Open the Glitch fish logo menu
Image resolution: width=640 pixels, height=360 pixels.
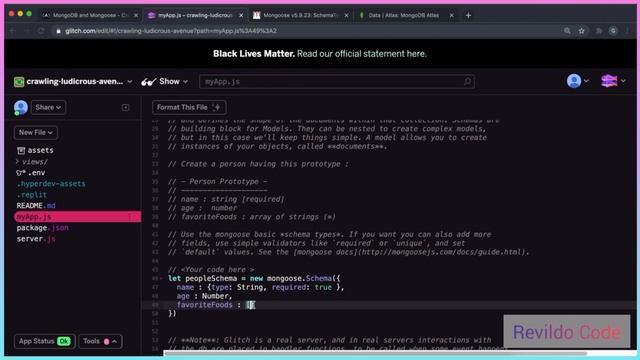coord(613,81)
